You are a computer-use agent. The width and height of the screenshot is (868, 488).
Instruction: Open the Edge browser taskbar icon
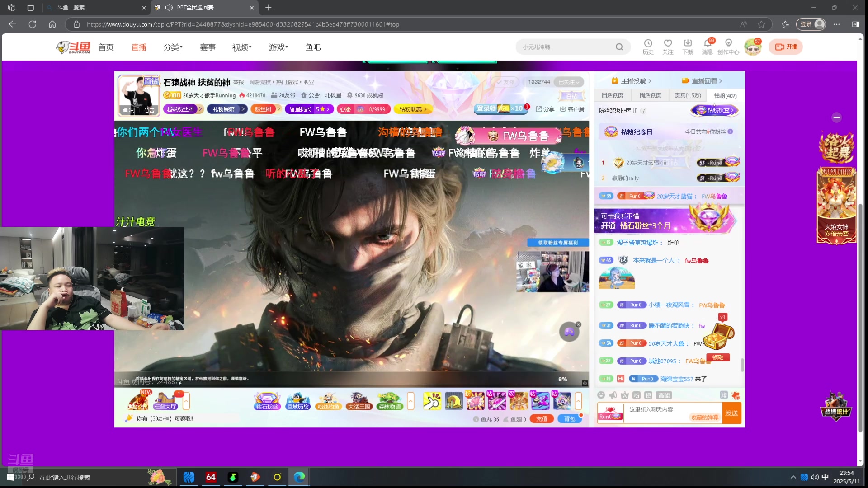click(299, 477)
